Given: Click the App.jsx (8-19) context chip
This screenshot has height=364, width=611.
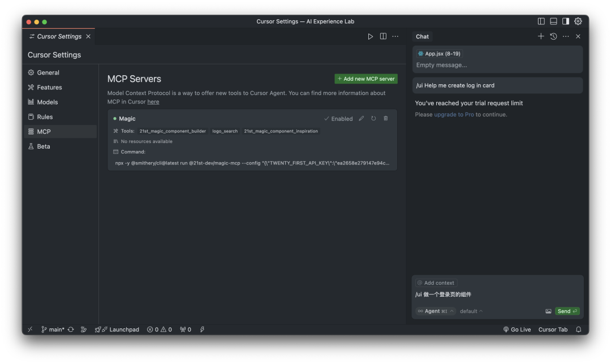Looking at the screenshot, I should pos(439,54).
